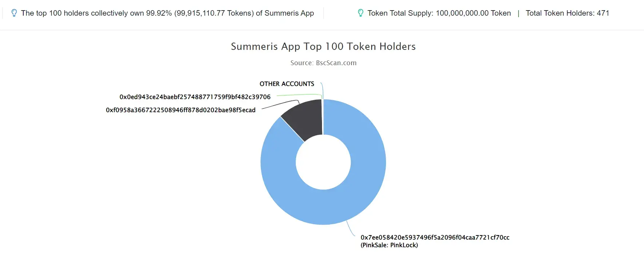Viewport: 644px width, 257px height.
Task: Click the green connector line to 0x0ed943 label
Action: 299,95
